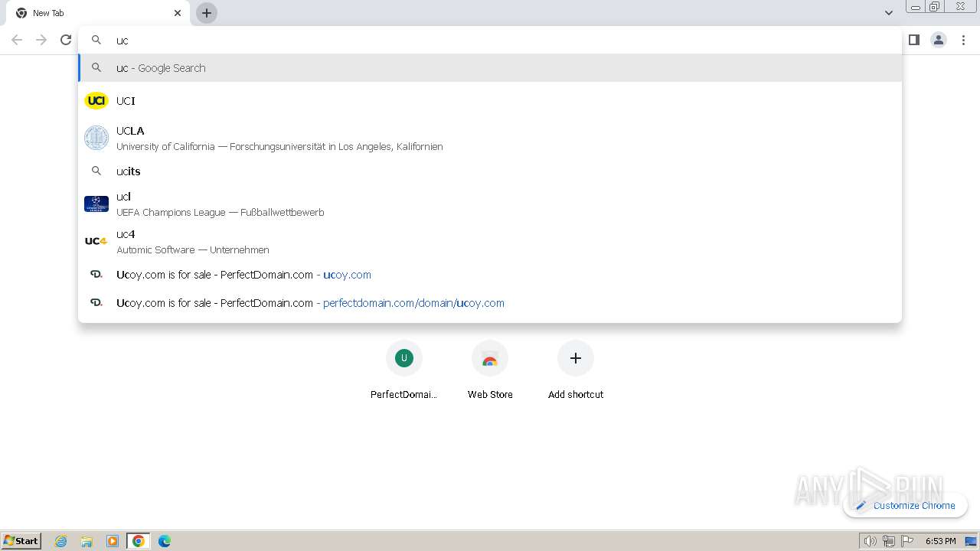Open File Explorer from taskbar
This screenshot has height=551, width=980.
[87, 541]
